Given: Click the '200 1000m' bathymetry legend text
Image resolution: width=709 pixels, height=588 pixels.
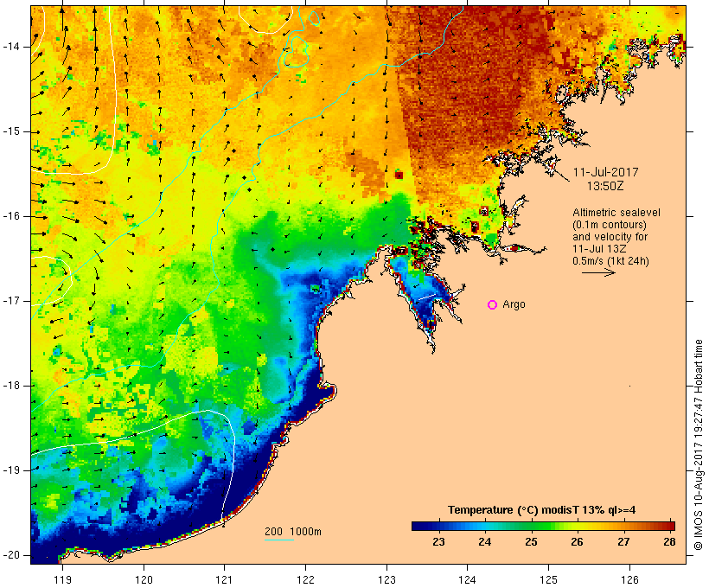Looking at the screenshot, I should click(x=293, y=532).
